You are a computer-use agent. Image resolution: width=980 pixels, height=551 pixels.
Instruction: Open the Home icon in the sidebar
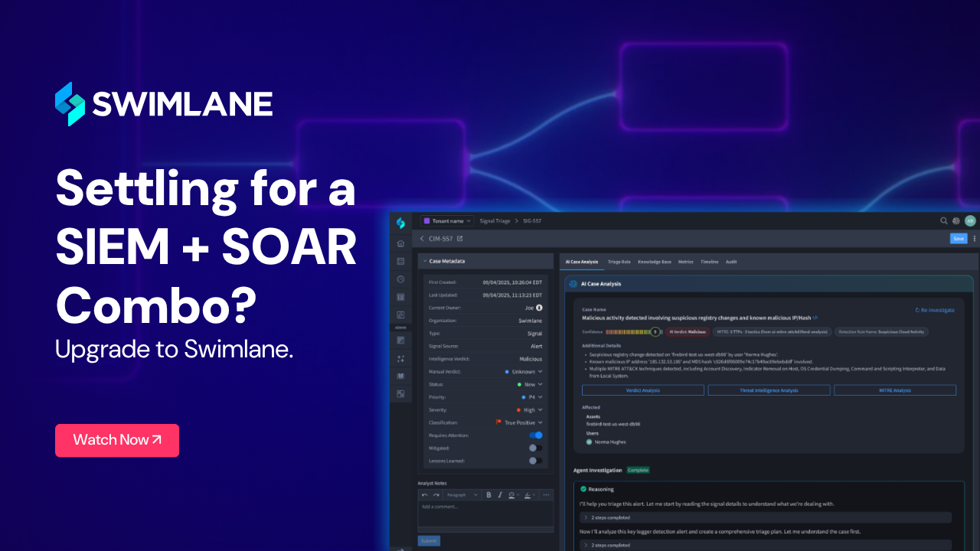(x=400, y=243)
